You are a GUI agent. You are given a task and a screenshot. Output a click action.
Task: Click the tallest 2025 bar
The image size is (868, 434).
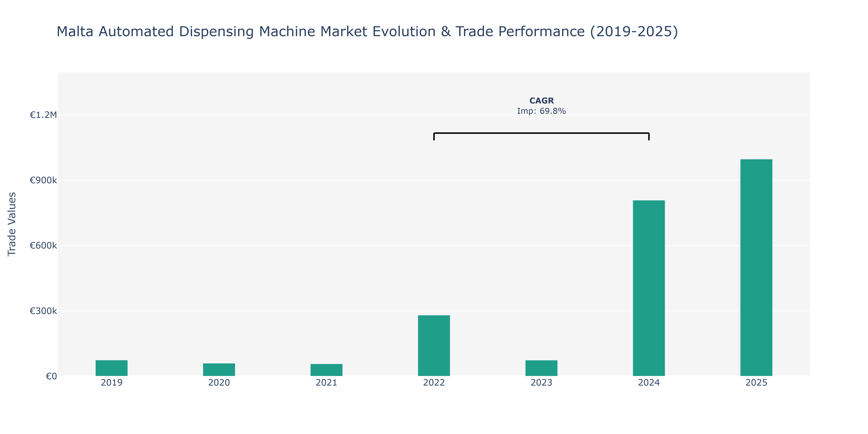(756, 268)
